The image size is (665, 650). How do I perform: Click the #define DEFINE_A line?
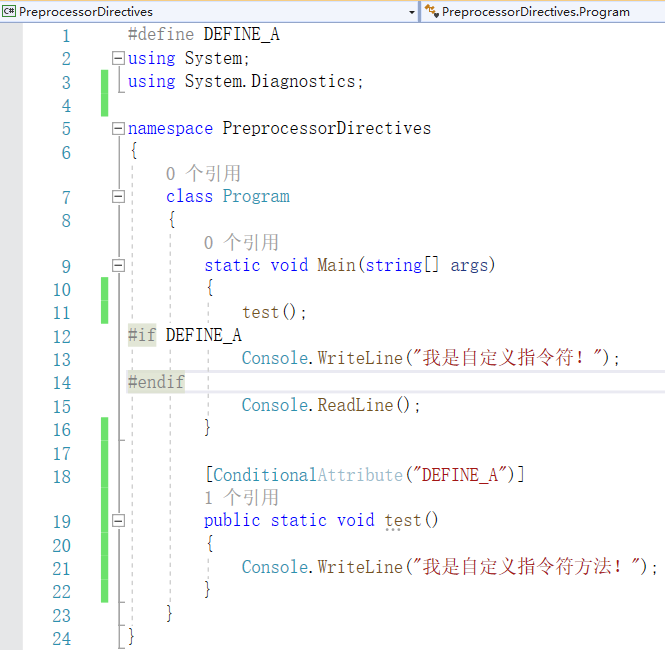coord(203,35)
